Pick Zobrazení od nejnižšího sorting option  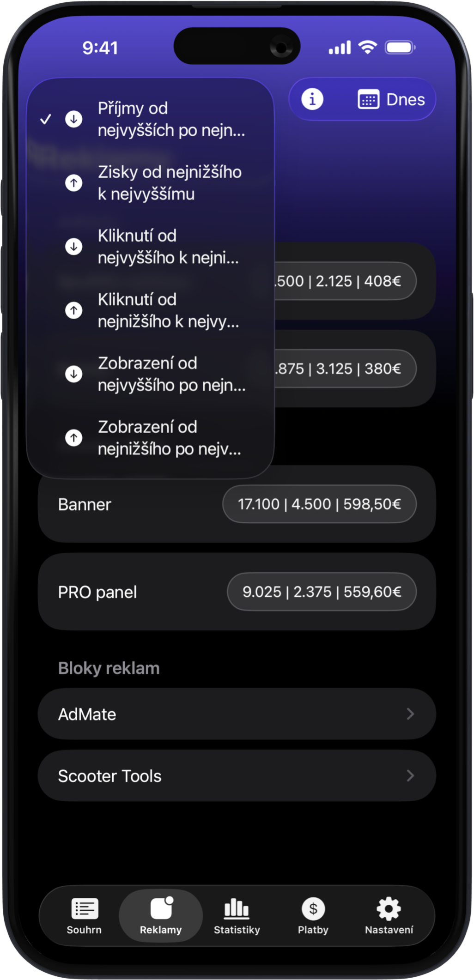click(x=169, y=438)
